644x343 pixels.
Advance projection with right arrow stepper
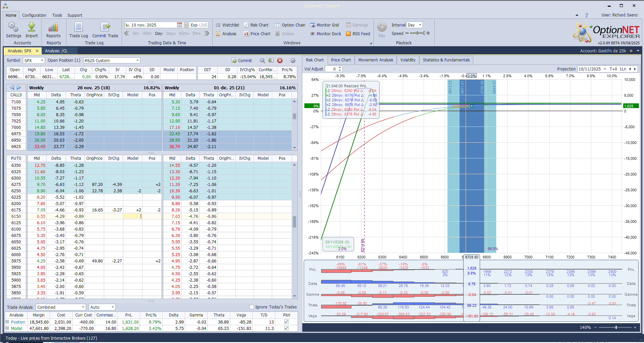pos(635,69)
